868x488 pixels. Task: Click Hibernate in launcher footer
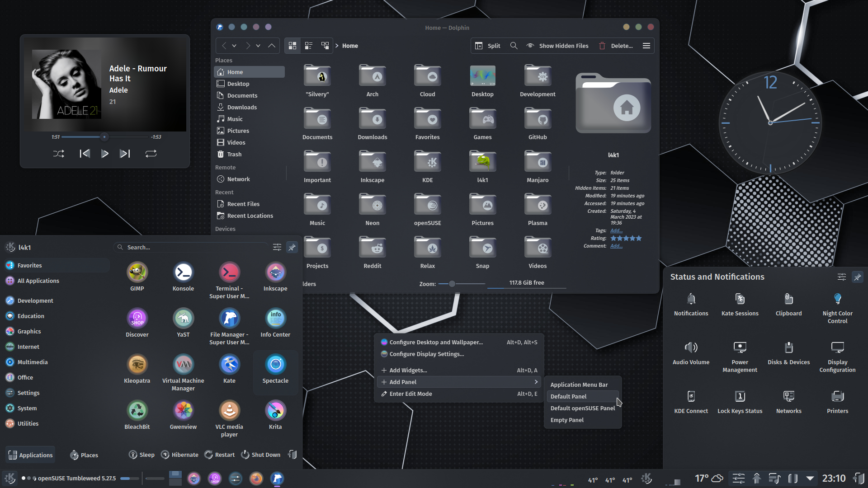point(180,455)
